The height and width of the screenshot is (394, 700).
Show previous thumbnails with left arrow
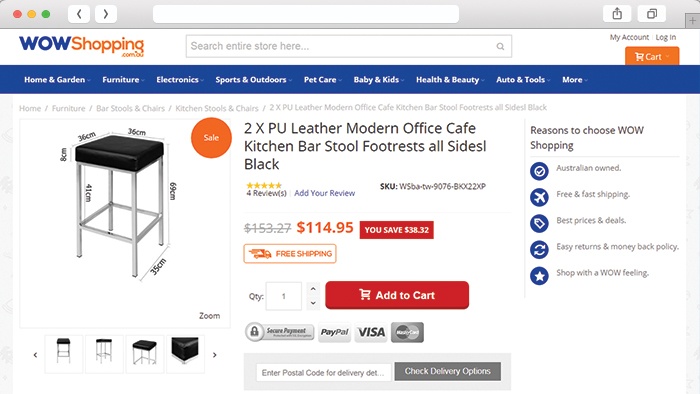pyautogui.click(x=35, y=355)
